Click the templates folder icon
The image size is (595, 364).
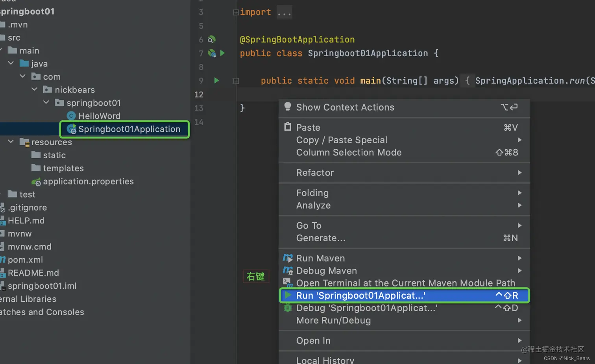click(x=36, y=168)
